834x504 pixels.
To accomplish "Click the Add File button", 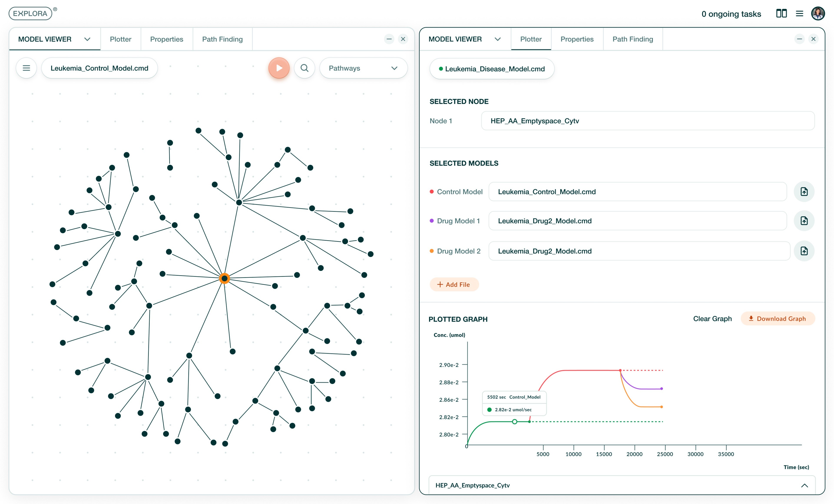I will pyautogui.click(x=454, y=284).
